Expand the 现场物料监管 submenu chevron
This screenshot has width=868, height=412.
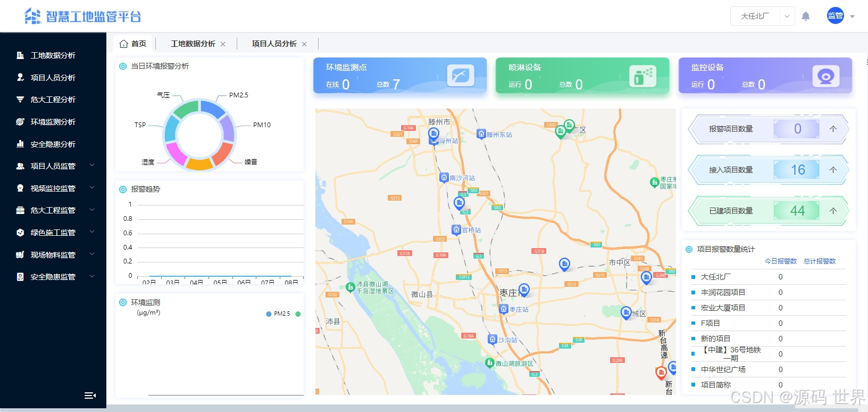(92, 254)
